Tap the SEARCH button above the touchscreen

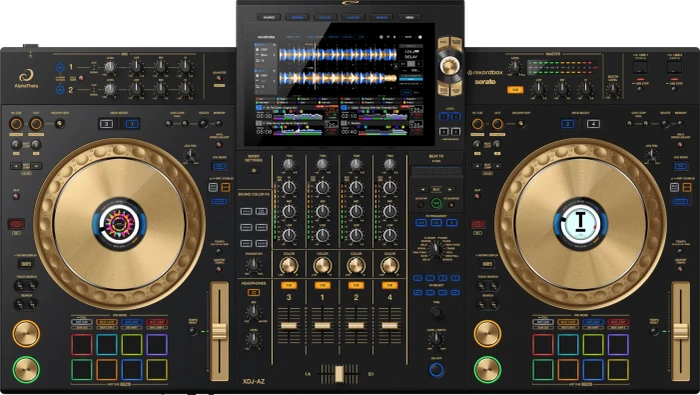[x=382, y=17]
